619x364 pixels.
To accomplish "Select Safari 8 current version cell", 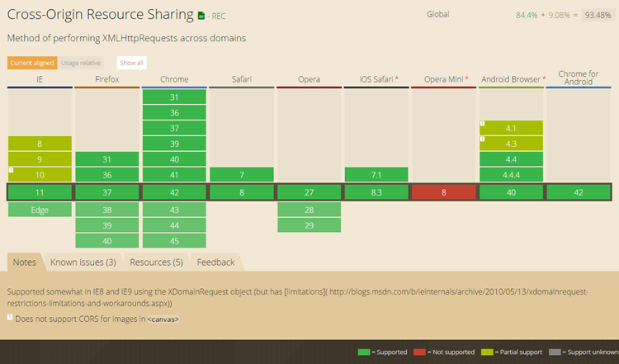I will [x=242, y=192].
